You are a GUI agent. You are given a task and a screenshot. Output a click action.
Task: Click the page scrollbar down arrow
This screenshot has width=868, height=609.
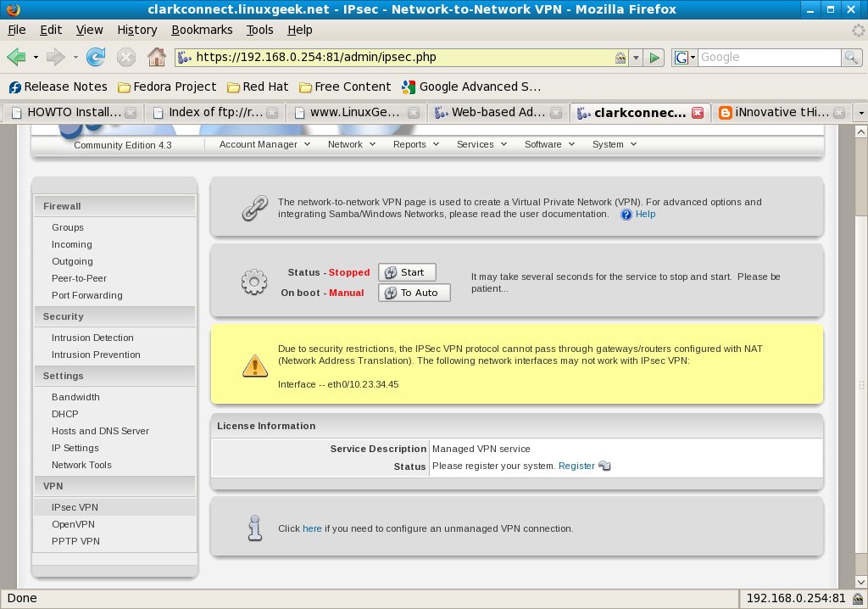click(861, 582)
